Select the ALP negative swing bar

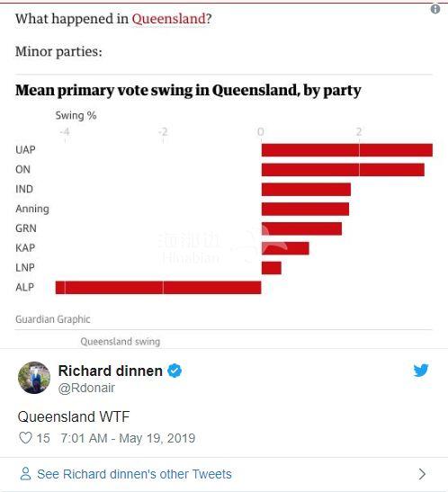point(158,288)
